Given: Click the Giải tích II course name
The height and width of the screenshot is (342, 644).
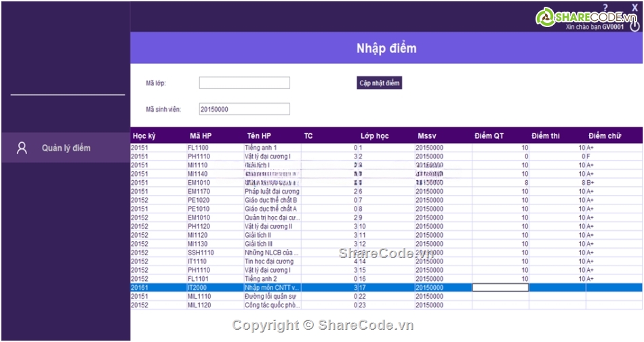Looking at the screenshot, I should pos(273,235).
